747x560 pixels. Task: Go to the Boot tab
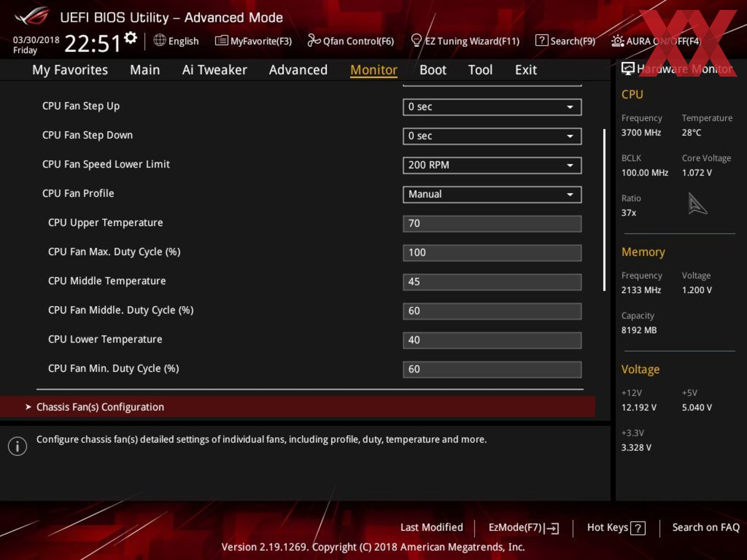point(433,70)
